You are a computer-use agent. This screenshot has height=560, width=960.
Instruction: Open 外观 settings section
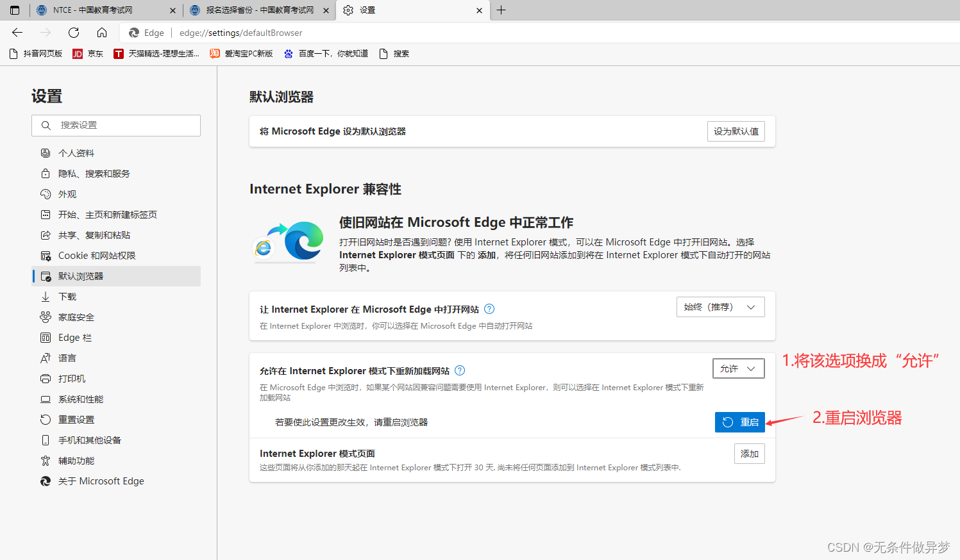(116, 194)
